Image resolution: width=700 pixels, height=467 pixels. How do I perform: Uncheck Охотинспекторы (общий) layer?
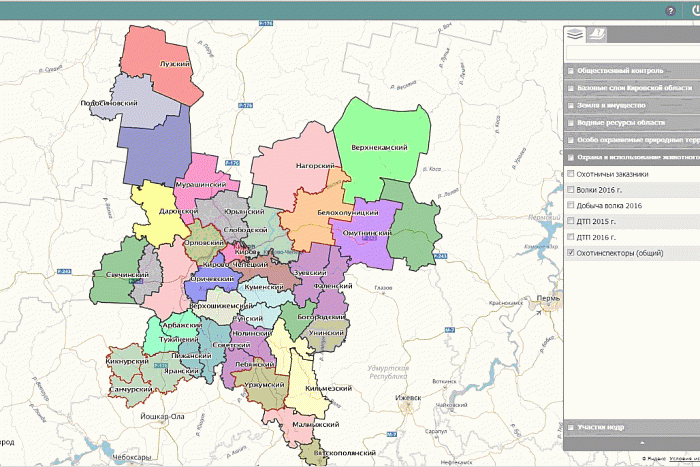click(571, 253)
